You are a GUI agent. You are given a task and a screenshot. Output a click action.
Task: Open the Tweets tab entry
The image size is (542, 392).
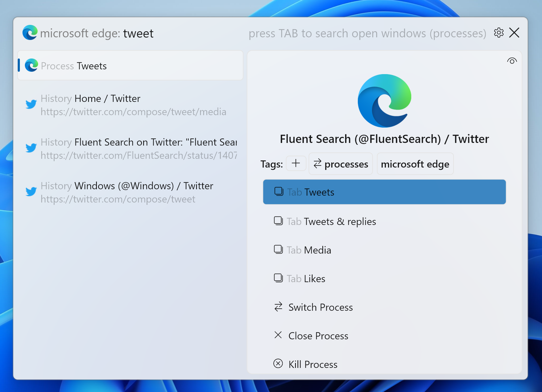(x=384, y=192)
